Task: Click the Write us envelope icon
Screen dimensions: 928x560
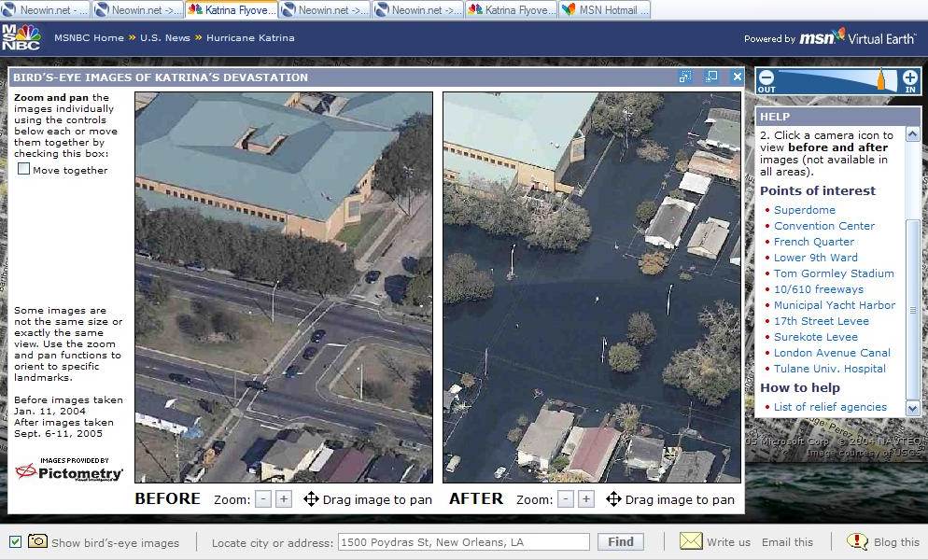Action: [x=690, y=541]
